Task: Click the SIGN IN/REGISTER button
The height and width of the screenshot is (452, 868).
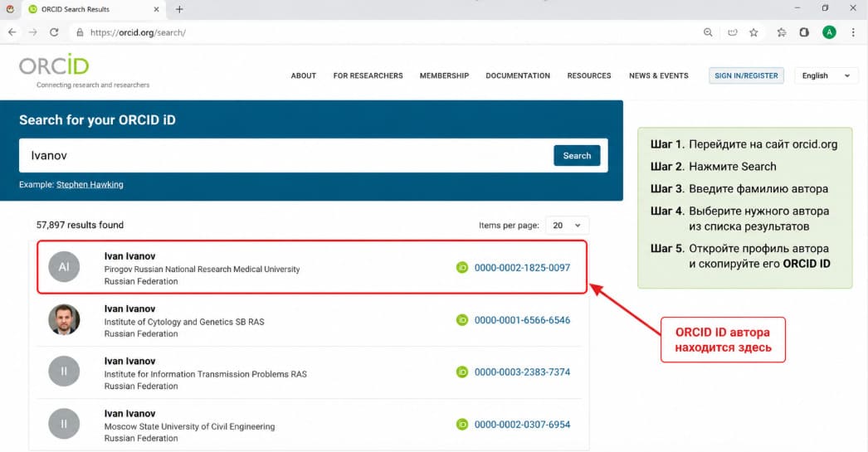Action: (x=746, y=75)
